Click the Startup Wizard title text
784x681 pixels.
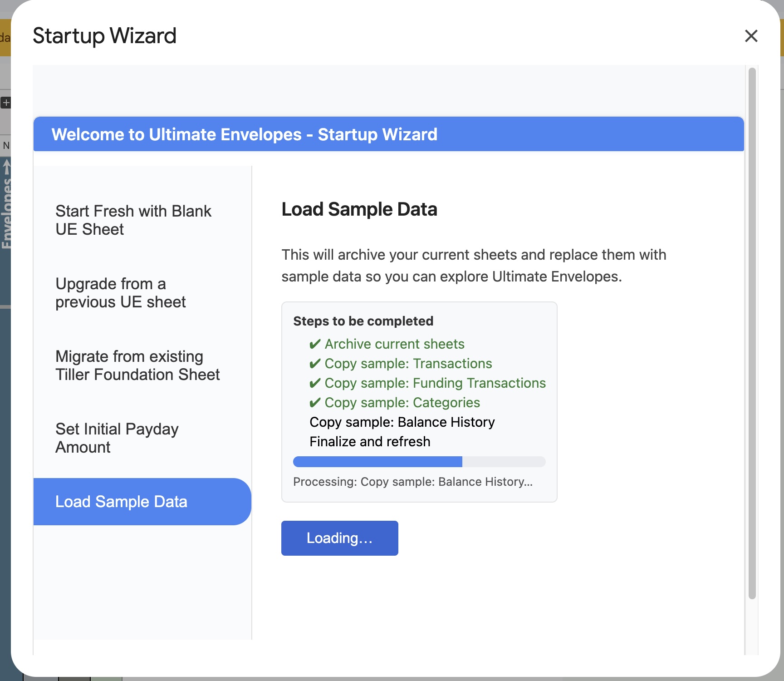pyautogui.click(x=104, y=36)
